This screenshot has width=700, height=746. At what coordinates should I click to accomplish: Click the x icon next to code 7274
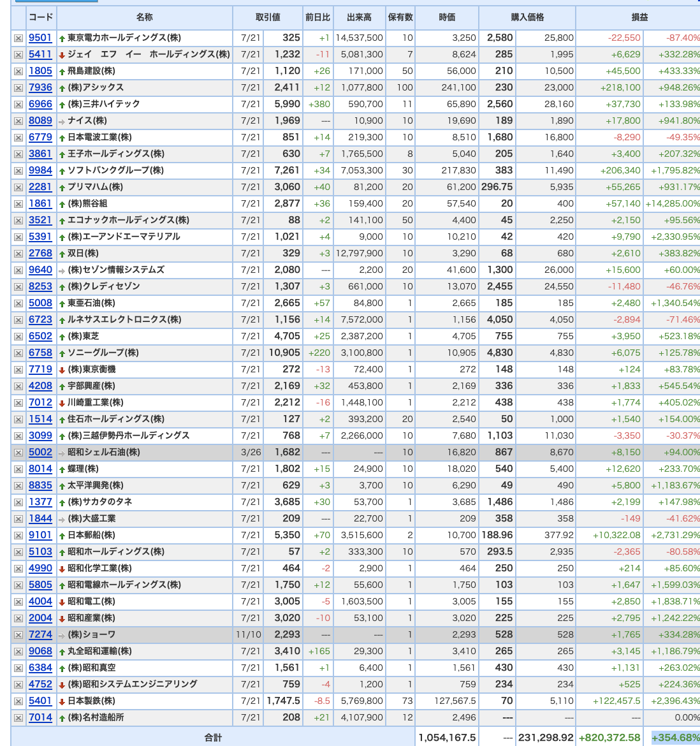[18, 635]
